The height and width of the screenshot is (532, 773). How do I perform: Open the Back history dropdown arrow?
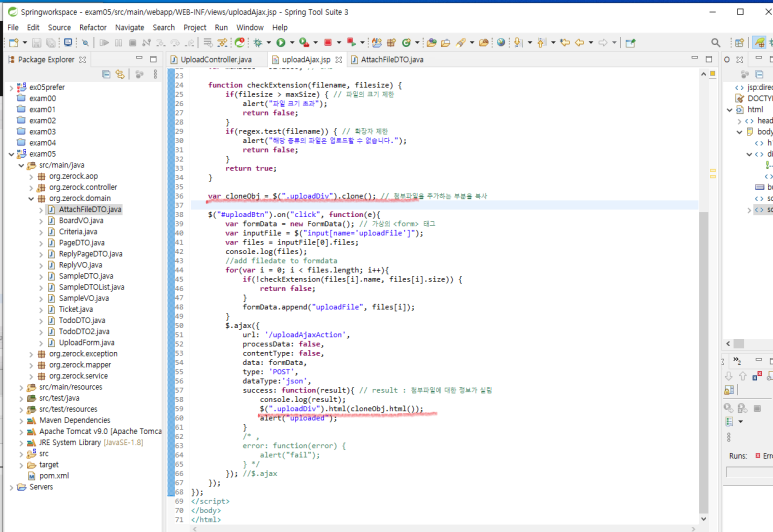click(591, 43)
